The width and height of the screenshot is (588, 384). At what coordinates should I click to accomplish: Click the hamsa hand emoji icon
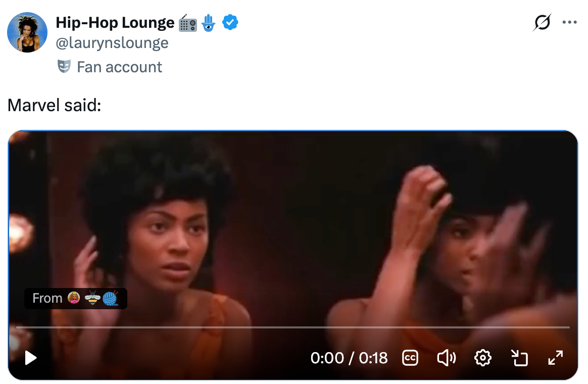(x=209, y=23)
